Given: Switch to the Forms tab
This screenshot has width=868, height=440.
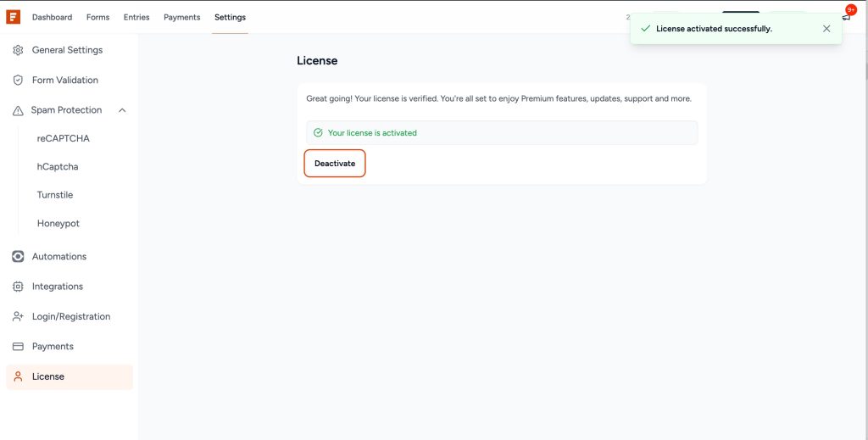Looking at the screenshot, I should 97,17.
